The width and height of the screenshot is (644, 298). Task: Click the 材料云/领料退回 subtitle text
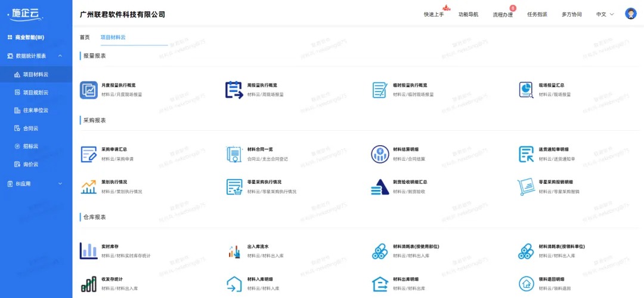click(555, 288)
